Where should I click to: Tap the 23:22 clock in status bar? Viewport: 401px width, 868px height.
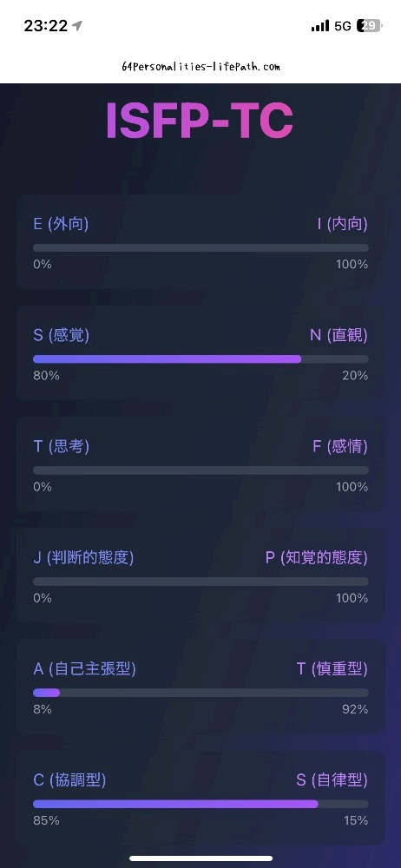pyautogui.click(x=45, y=26)
